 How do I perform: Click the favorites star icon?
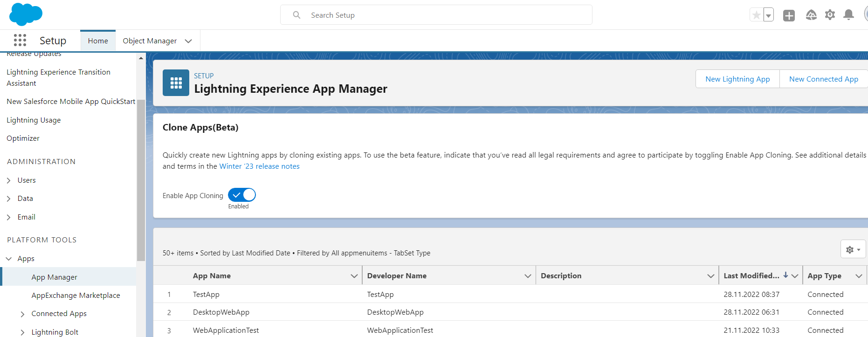(x=756, y=15)
